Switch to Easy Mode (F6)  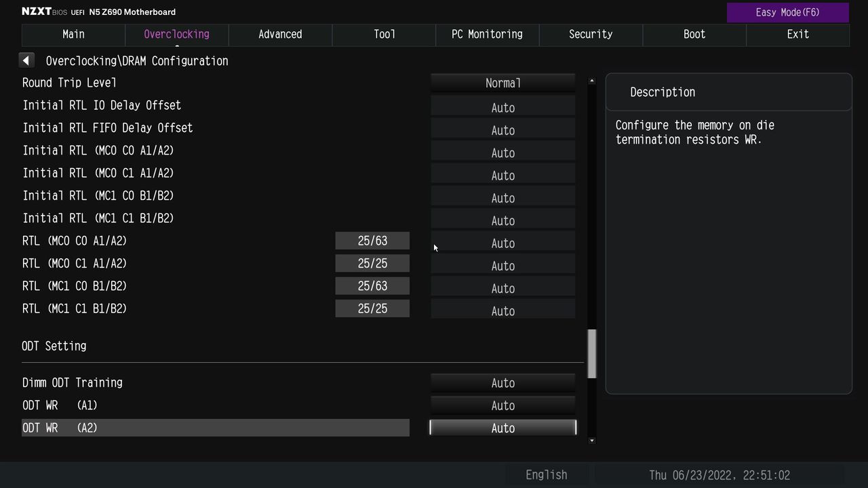pyautogui.click(x=788, y=12)
